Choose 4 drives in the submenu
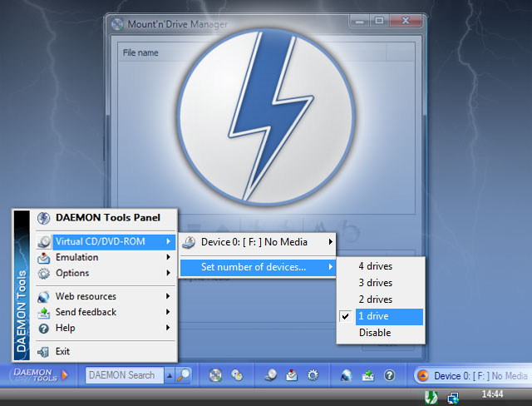The height and width of the screenshot is (406, 532). pyautogui.click(x=375, y=266)
